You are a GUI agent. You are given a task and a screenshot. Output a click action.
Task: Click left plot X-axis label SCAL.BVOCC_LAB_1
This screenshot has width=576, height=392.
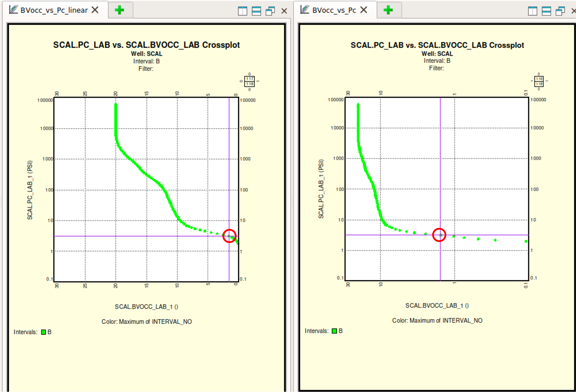click(x=146, y=307)
